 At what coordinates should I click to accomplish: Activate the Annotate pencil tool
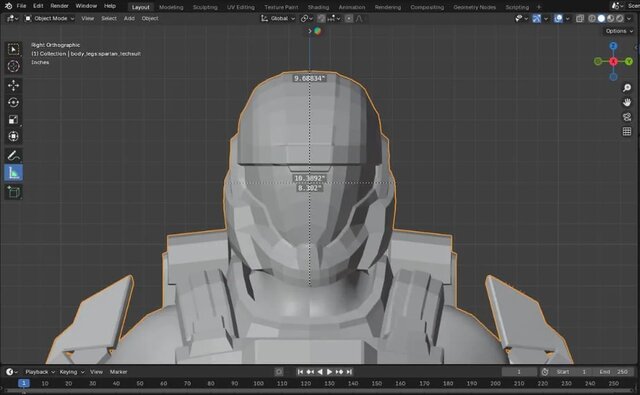pyautogui.click(x=13, y=155)
